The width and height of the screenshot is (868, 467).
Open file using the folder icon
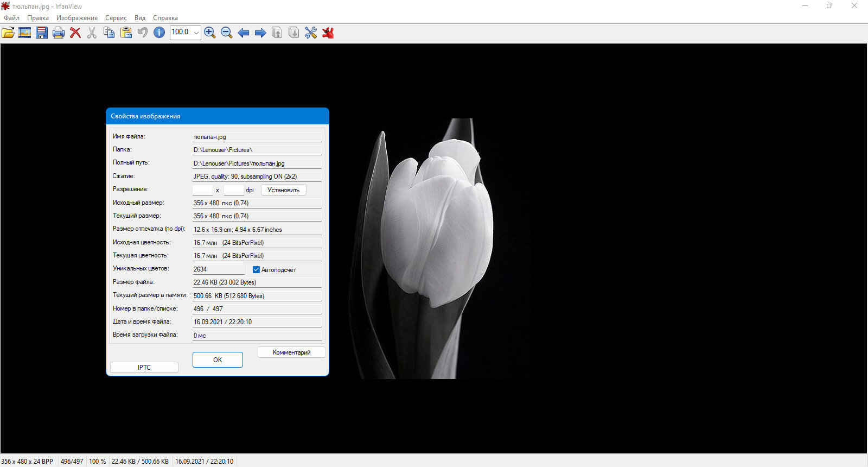[x=8, y=33]
